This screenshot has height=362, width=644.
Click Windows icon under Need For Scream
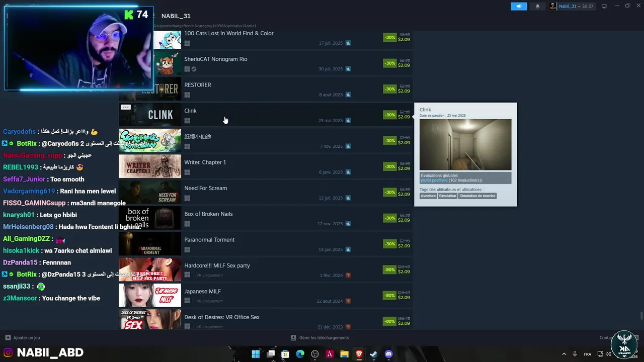tap(187, 198)
